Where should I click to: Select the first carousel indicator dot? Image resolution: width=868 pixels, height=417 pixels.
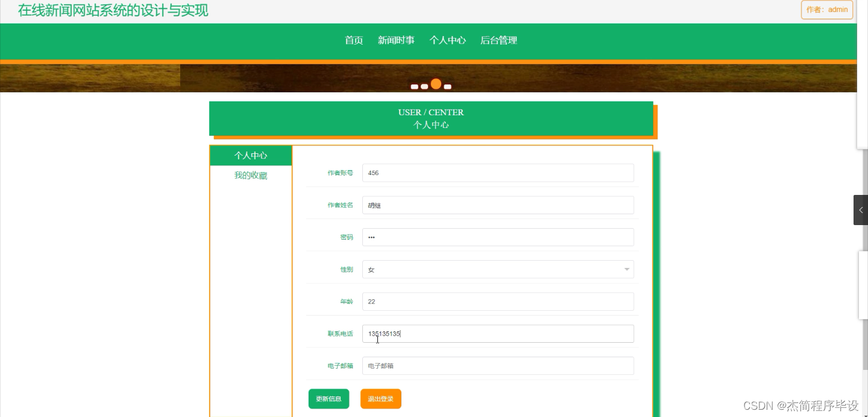click(x=415, y=86)
